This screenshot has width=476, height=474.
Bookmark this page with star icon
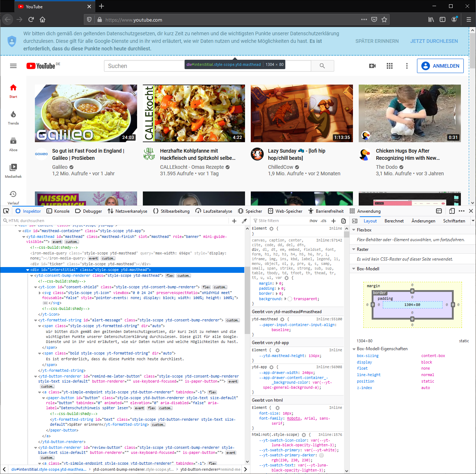pyautogui.click(x=384, y=19)
